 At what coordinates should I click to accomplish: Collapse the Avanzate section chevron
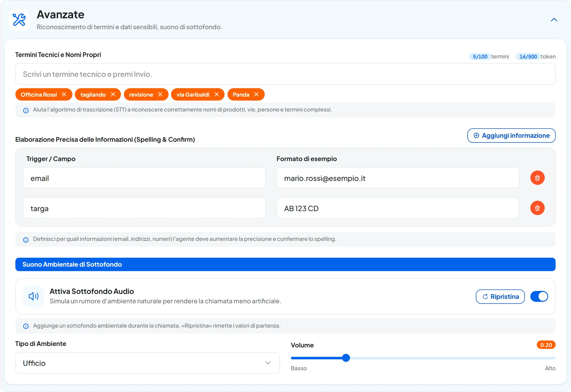[554, 20]
